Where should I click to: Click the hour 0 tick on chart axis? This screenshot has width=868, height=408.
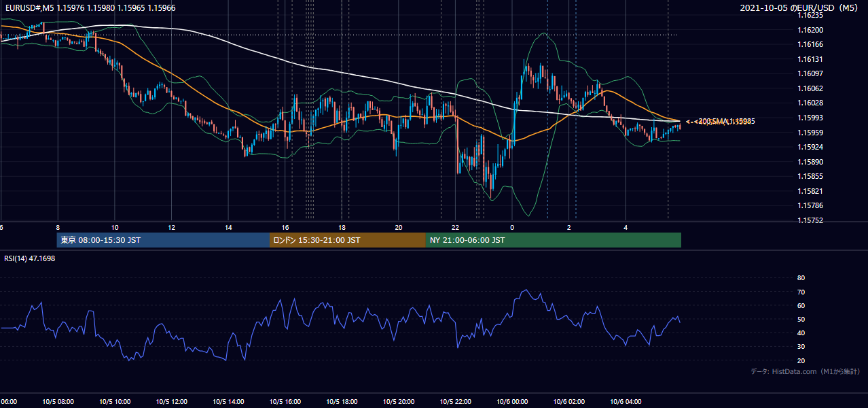[512, 227]
